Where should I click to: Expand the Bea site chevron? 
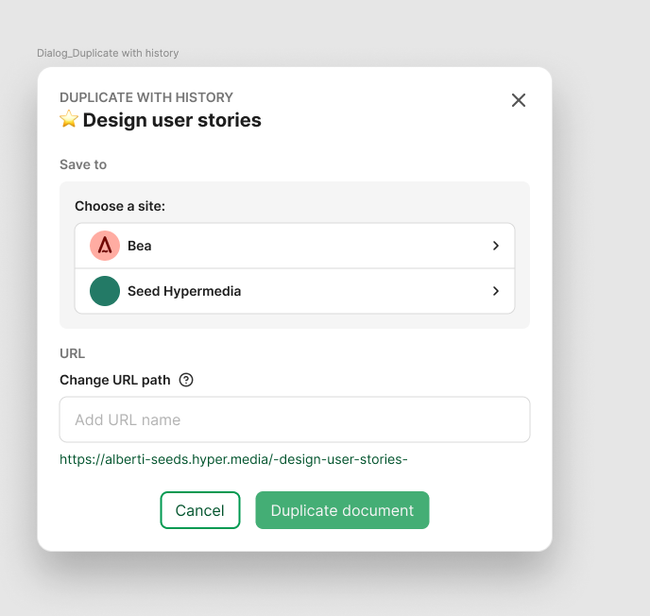tap(496, 246)
